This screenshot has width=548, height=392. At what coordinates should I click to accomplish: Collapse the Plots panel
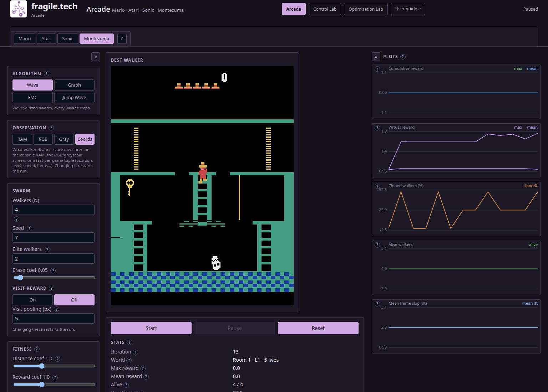click(x=376, y=57)
